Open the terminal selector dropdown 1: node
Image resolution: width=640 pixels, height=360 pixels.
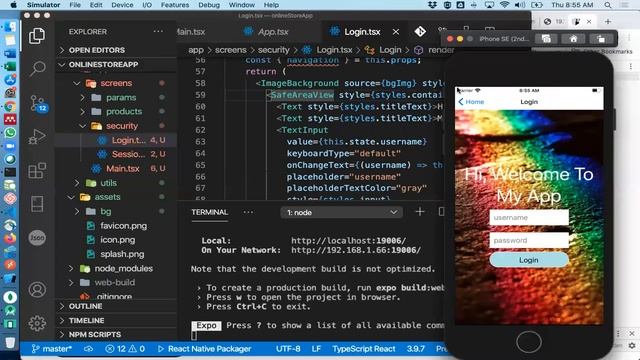(341, 212)
